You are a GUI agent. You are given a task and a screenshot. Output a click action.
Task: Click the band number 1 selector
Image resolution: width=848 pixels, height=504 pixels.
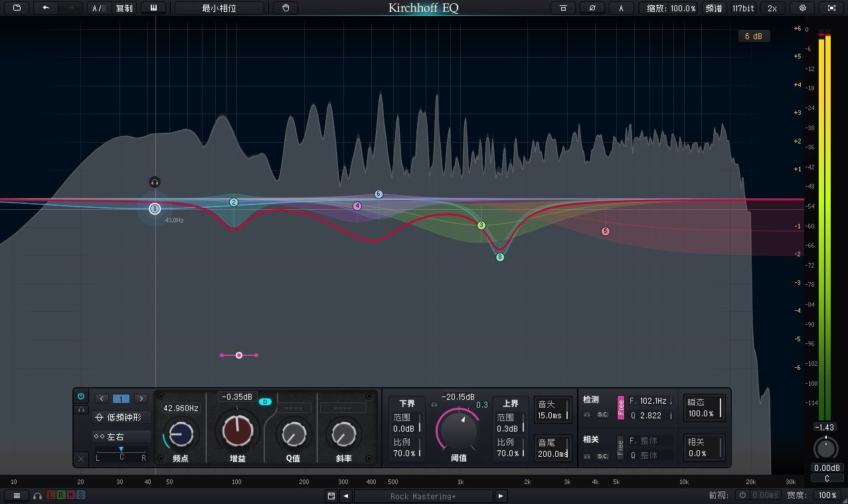pos(121,398)
